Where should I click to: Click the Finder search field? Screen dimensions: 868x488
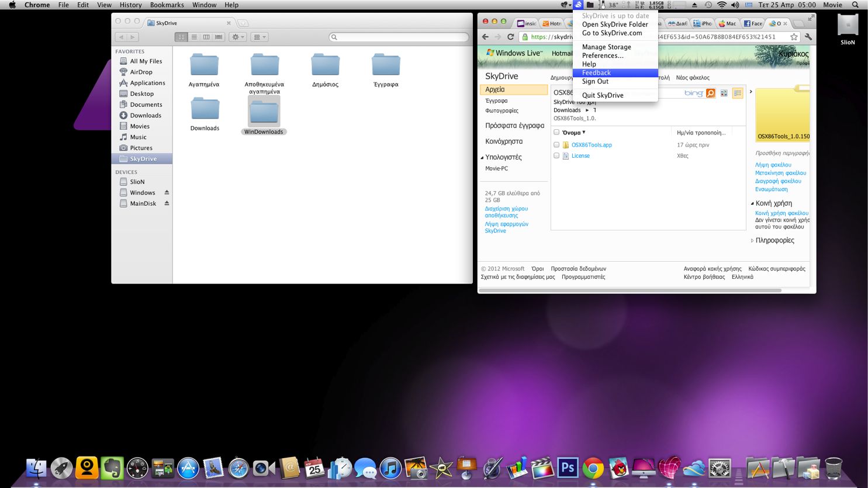tap(399, 37)
